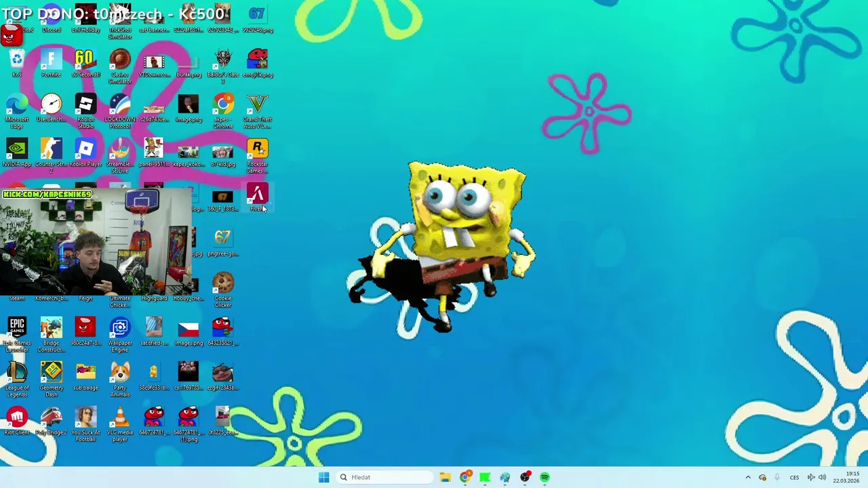Image resolution: width=868 pixels, height=488 pixels.
Task: Launch the StreamElements SE.Live shortcut
Action: click(120, 157)
